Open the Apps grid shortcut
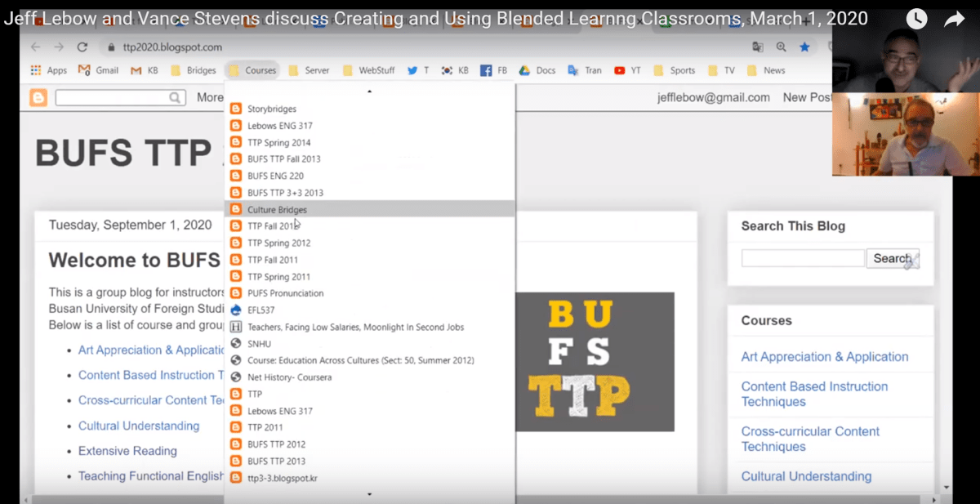The image size is (980, 504). (48, 70)
